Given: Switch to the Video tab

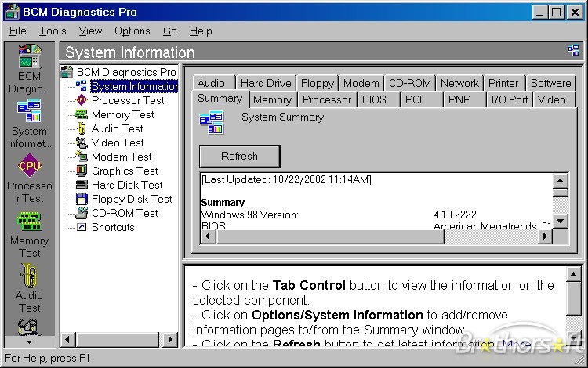Looking at the screenshot, I should [x=554, y=99].
